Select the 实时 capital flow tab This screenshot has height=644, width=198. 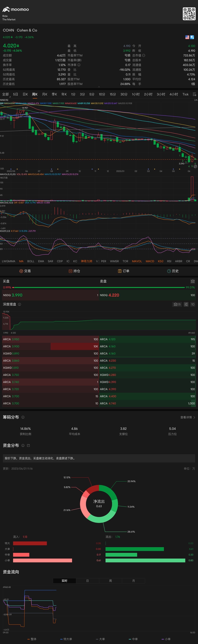pyautogui.click(x=64, y=581)
